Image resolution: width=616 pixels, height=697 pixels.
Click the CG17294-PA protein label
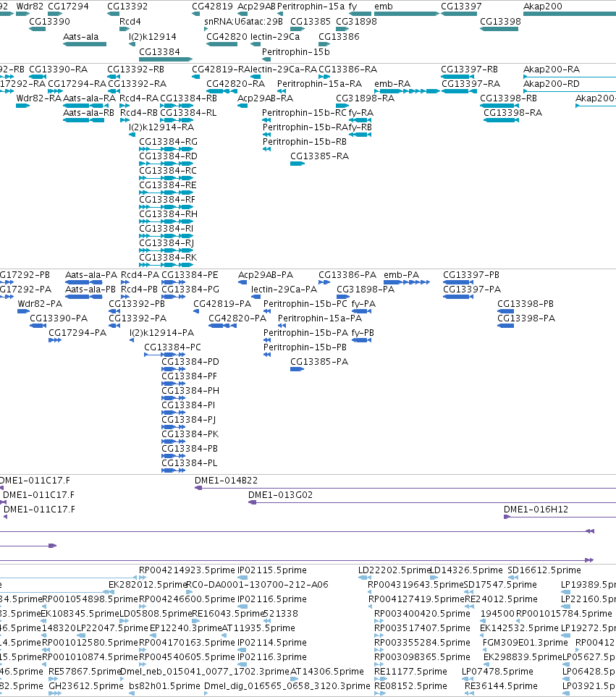[77, 333]
